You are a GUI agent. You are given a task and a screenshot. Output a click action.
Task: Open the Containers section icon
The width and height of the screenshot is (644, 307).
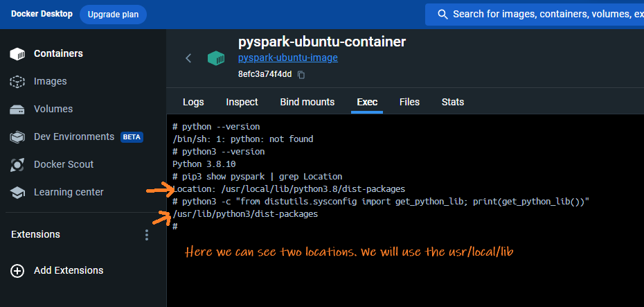17,54
